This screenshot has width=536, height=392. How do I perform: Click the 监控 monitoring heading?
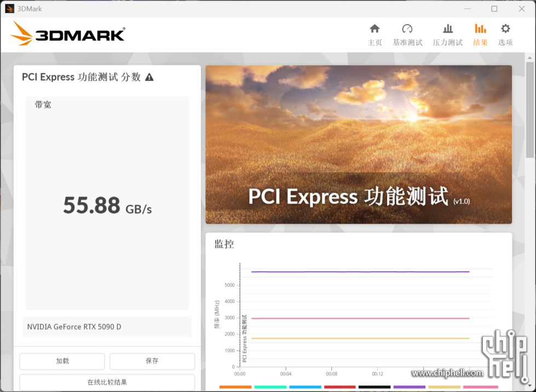pos(224,244)
